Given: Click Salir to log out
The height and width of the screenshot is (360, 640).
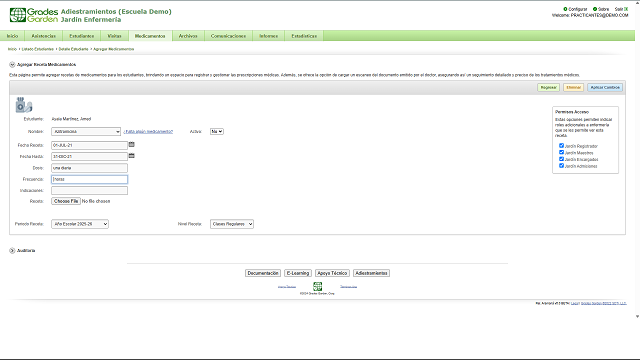Looking at the screenshot, I should (621, 9).
